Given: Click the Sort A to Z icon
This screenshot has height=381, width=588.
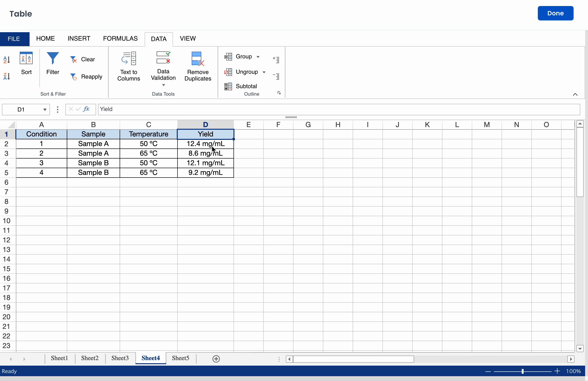Looking at the screenshot, I should 7,60.
